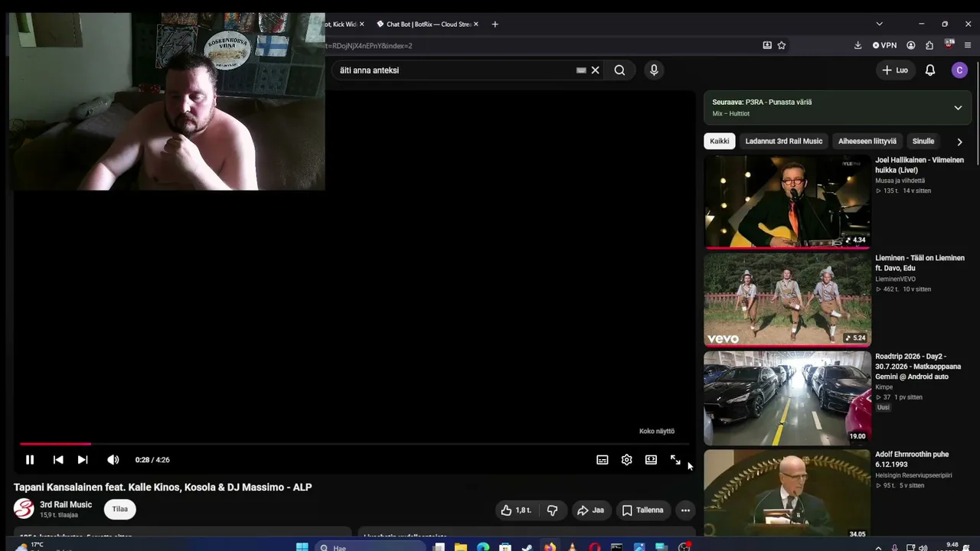Go to the previous video in playlist
This screenshot has height=551, width=980.
[58, 460]
